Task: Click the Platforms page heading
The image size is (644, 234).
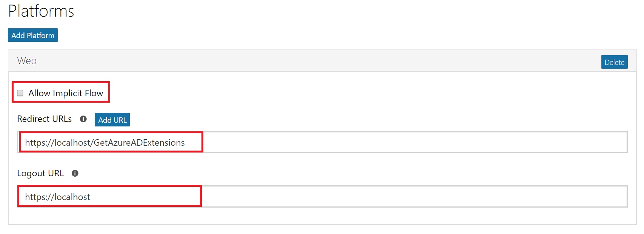Action: pos(41,11)
